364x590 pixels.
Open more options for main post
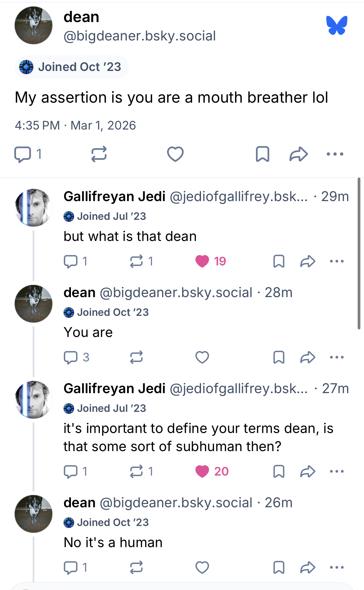click(335, 154)
